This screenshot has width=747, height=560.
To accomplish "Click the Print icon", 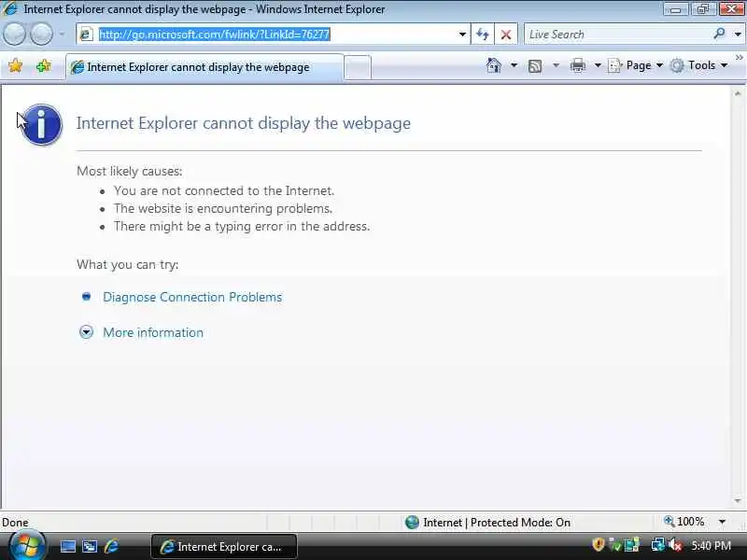I will tap(578, 65).
